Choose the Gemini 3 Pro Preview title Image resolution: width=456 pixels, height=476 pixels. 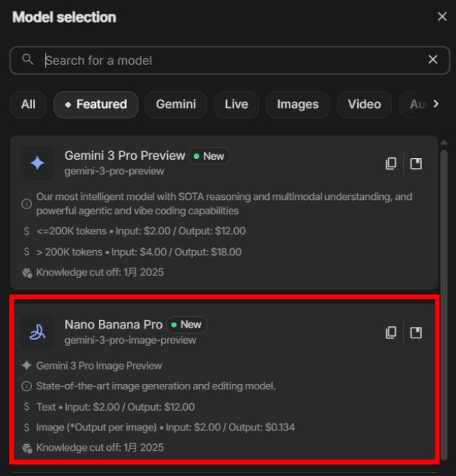[125, 156]
